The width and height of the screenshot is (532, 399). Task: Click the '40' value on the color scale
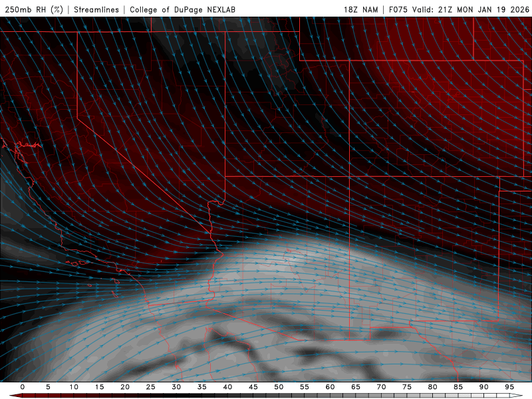click(227, 387)
